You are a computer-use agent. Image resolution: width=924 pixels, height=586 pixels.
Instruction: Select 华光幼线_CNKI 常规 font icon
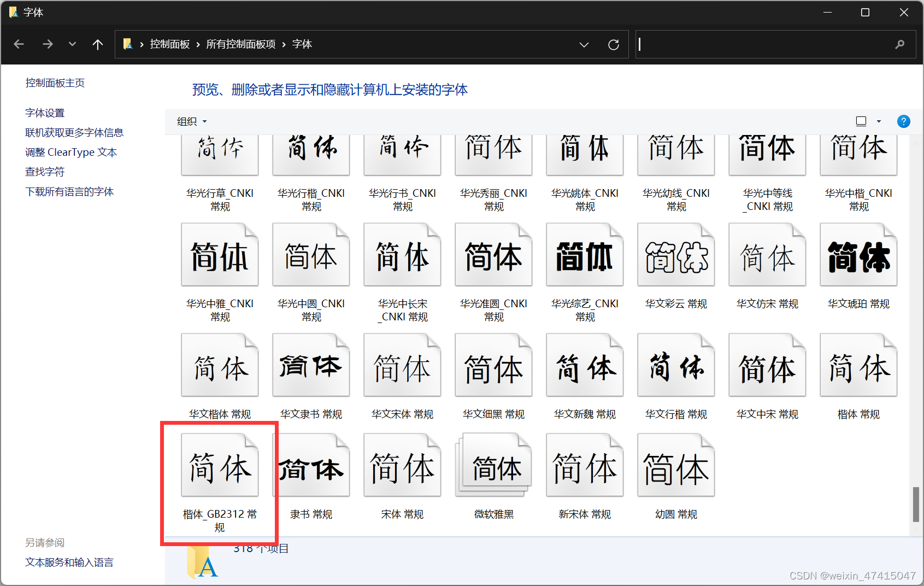click(676, 154)
